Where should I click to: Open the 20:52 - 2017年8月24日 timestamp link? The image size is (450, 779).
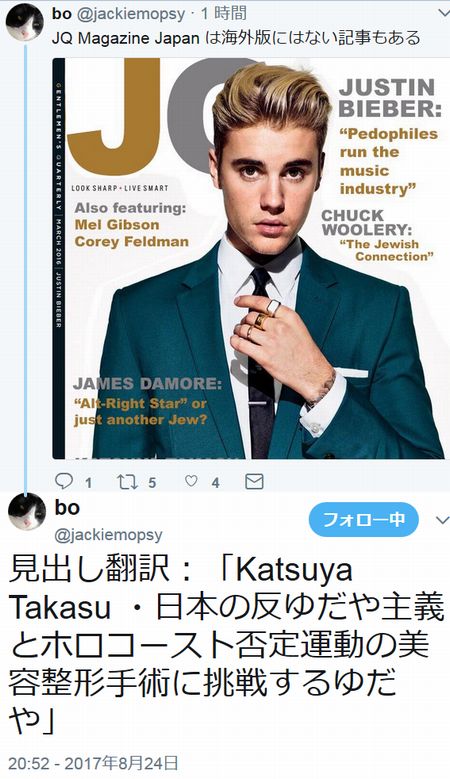93,764
